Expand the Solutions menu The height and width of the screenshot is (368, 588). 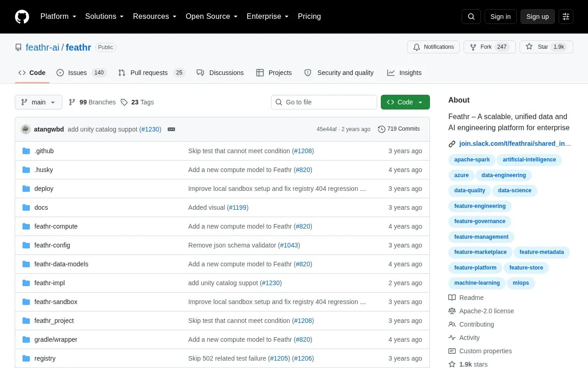point(105,17)
